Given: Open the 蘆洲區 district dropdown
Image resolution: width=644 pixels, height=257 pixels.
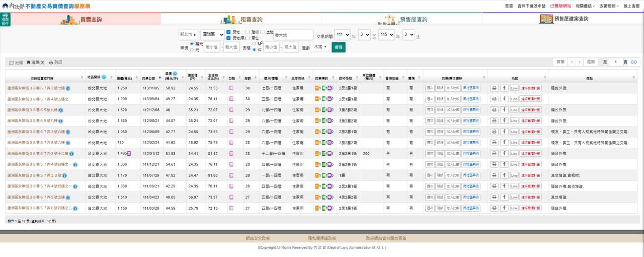Looking at the screenshot, I should pos(212,35).
